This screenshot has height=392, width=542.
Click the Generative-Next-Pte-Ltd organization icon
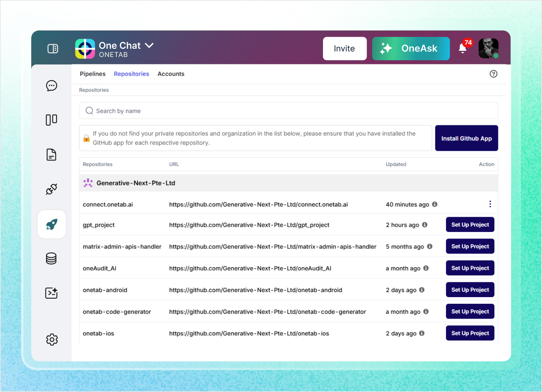[88, 183]
